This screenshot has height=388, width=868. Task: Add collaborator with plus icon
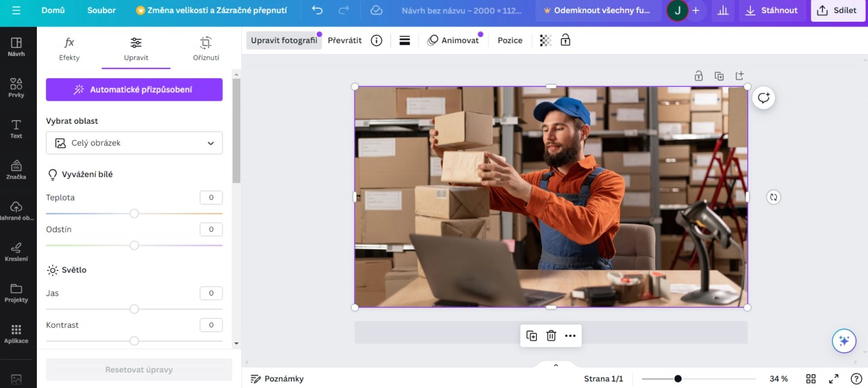(x=695, y=10)
